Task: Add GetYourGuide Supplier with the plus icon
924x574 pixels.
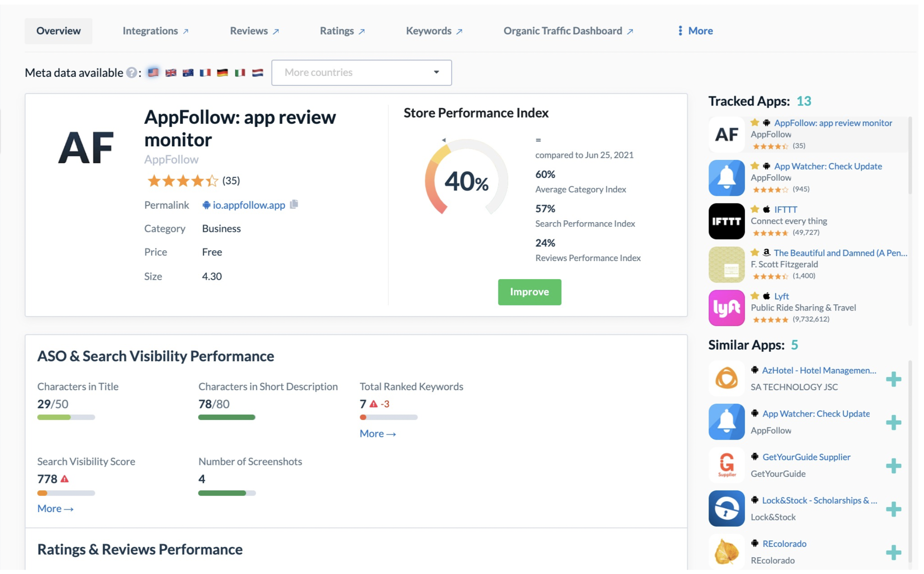Action: pos(893,466)
